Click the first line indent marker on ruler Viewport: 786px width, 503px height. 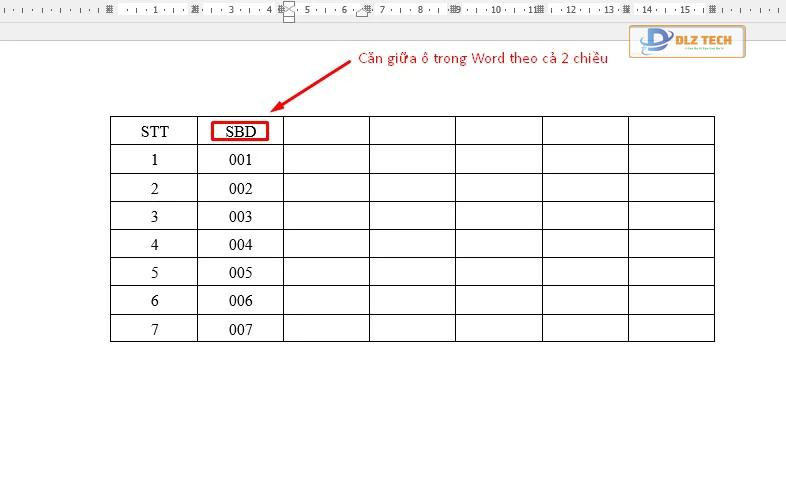coord(289,6)
